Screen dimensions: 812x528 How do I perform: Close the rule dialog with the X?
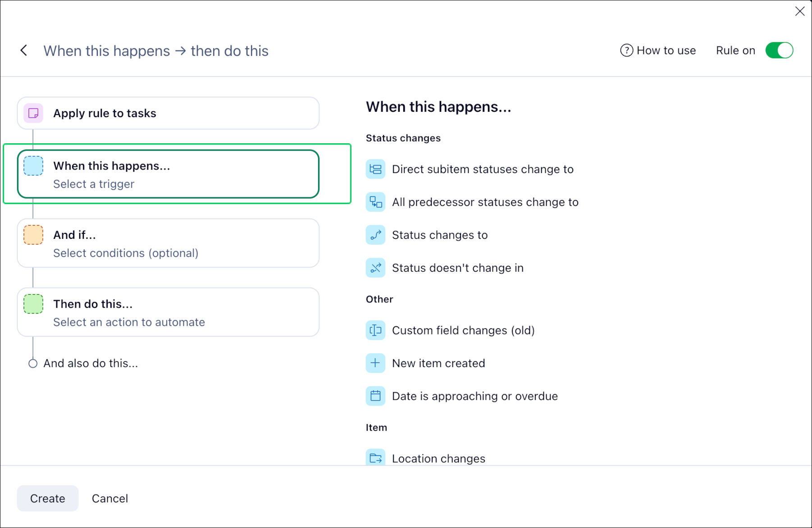coord(800,11)
